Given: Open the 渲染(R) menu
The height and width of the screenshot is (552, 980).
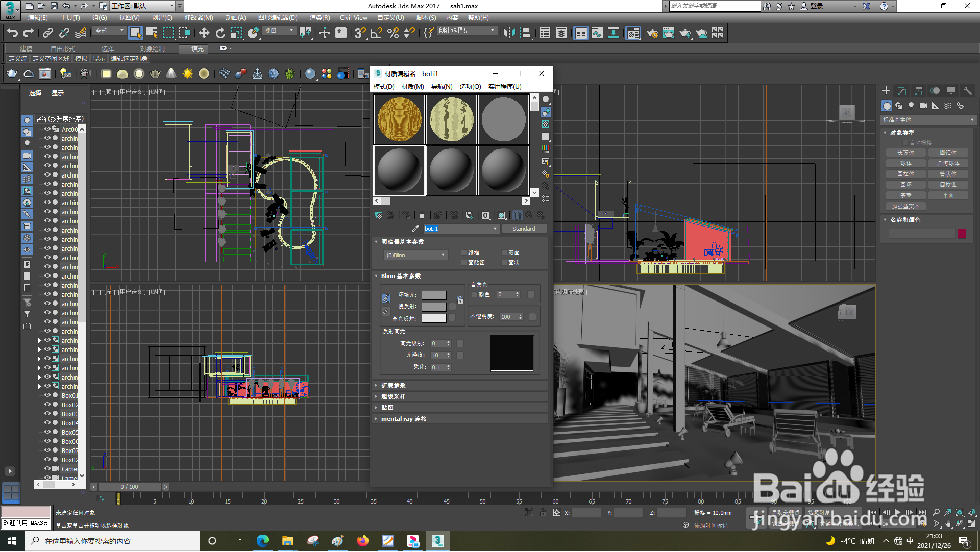Looking at the screenshot, I should pos(320,18).
